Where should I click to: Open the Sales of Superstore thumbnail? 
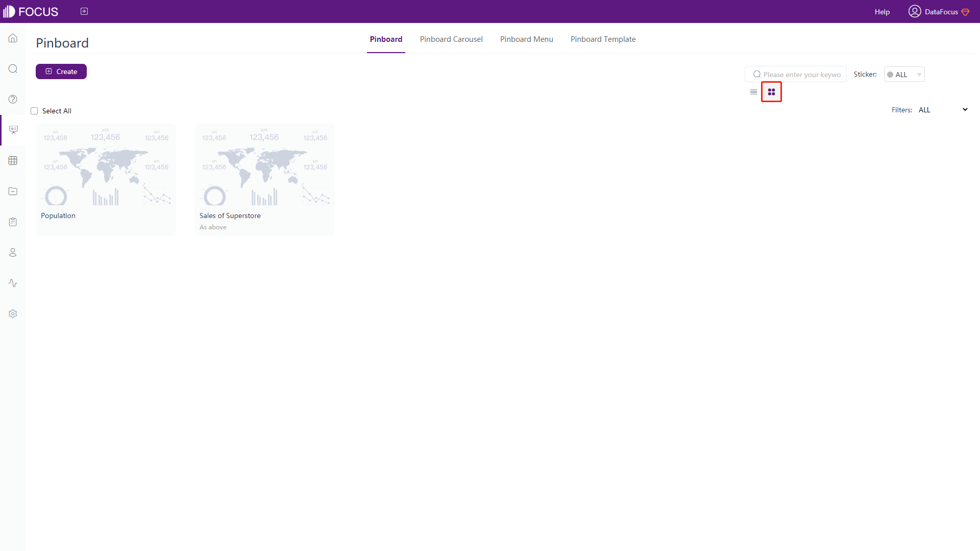click(264, 166)
